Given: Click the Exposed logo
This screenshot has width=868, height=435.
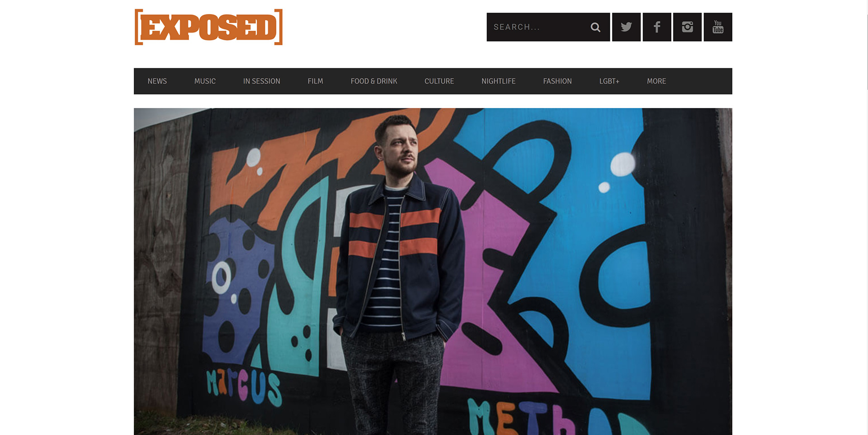Looking at the screenshot, I should 208,27.
